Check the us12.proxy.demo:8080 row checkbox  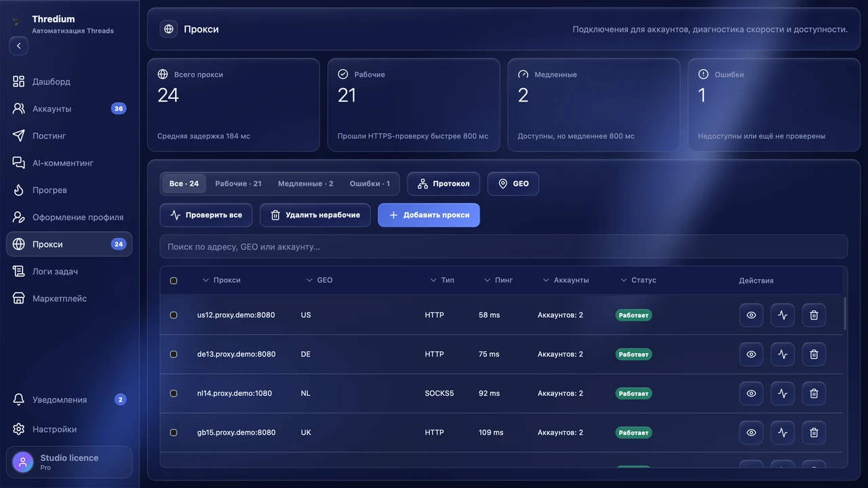(174, 315)
